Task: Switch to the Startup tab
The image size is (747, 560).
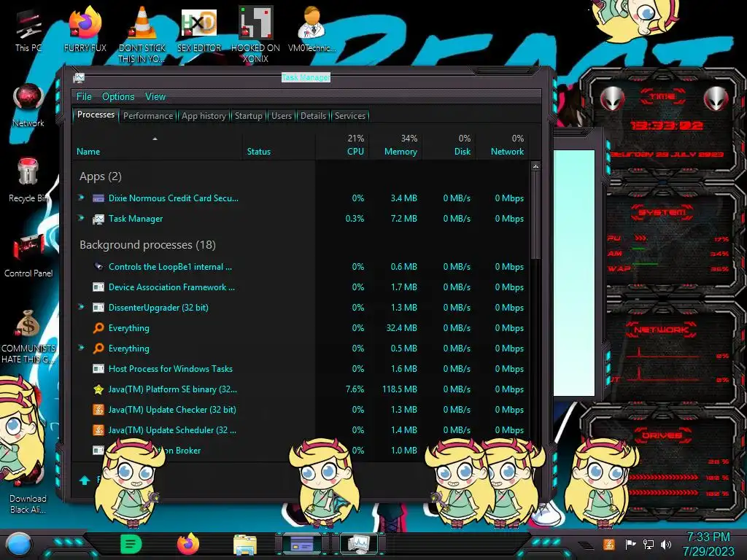Action: coord(248,116)
